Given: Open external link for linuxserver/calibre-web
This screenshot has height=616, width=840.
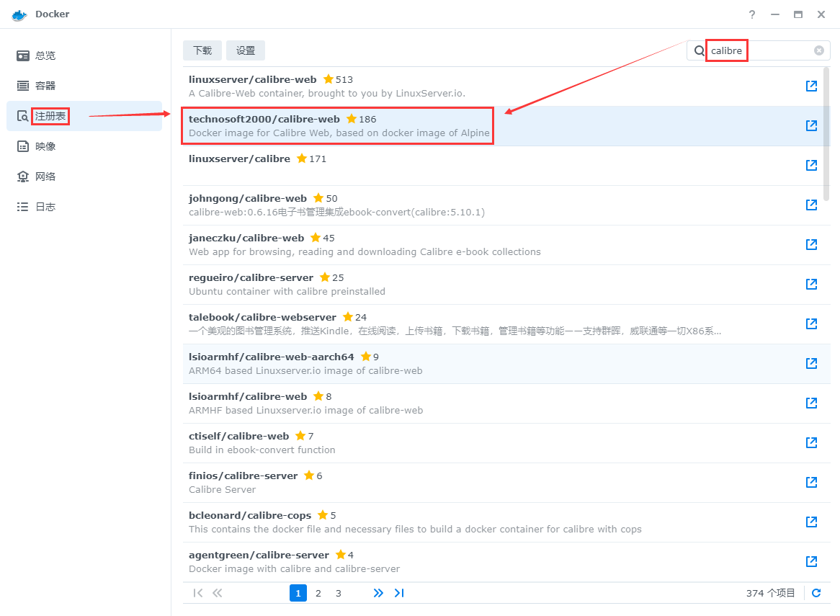Looking at the screenshot, I should [811, 86].
